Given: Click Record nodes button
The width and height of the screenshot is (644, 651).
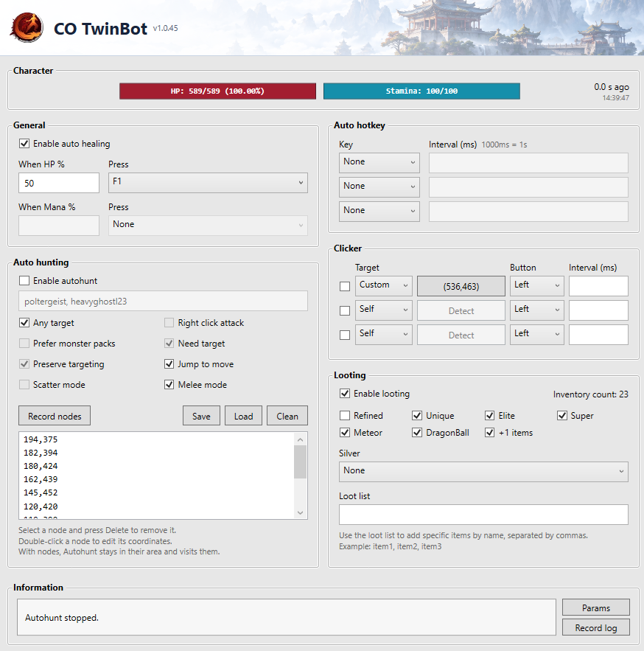Looking at the screenshot, I should pos(55,416).
